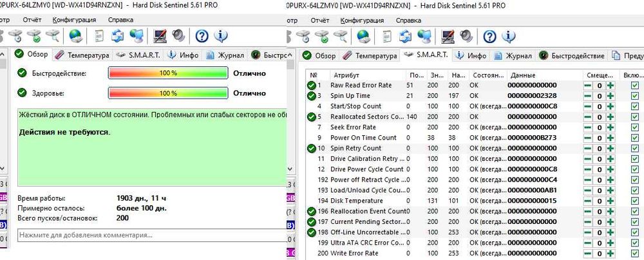Click the Смещение column header
This screenshot has height=260, width=644.
pos(601,75)
